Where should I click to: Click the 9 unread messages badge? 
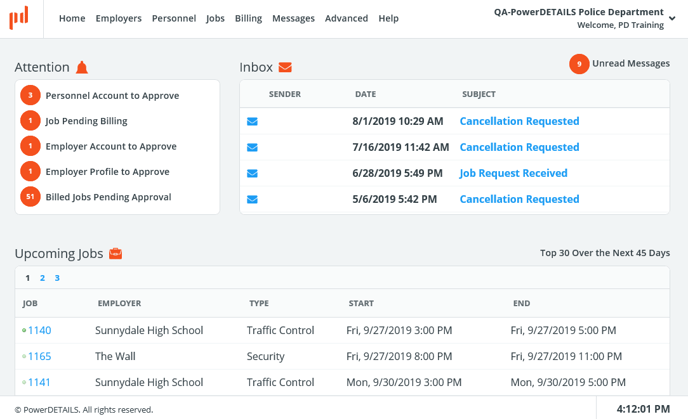[579, 64]
